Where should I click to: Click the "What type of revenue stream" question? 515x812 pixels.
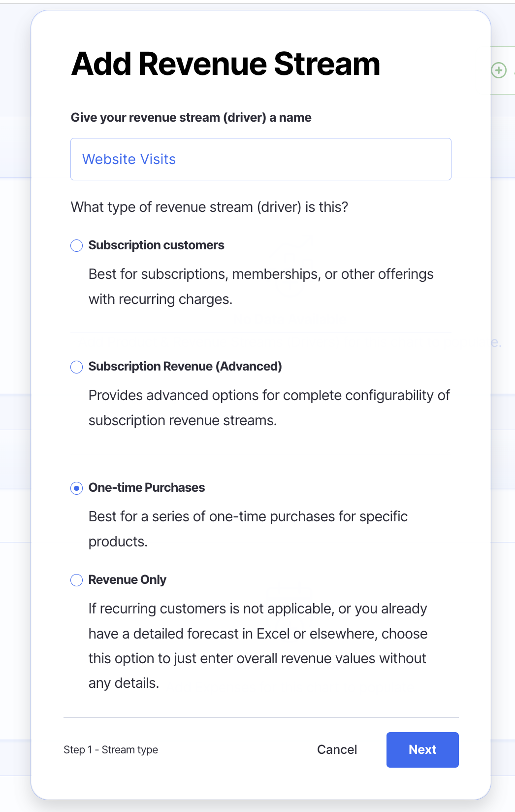209,207
